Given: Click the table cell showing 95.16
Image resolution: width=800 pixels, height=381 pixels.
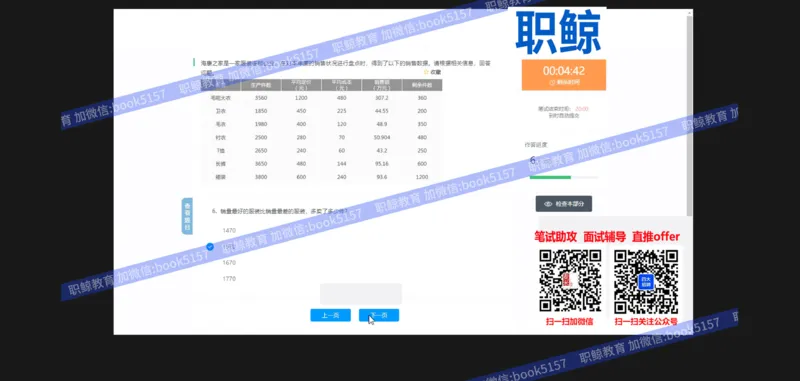Looking at the screenshot, I should 382,164.
